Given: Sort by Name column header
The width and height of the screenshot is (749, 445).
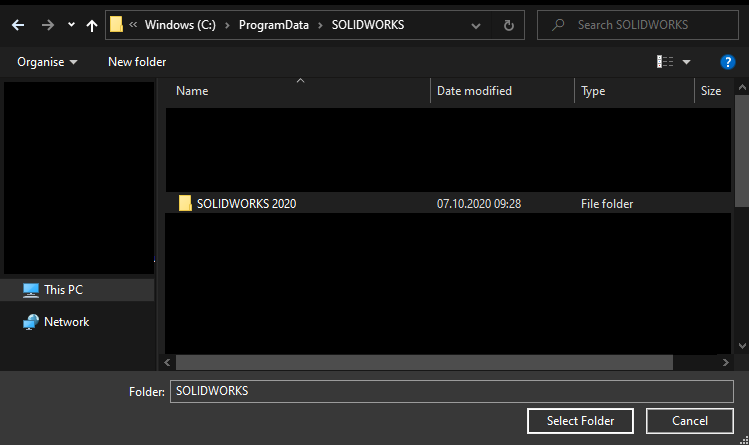Looking at the screenshot, I should 192,91.
